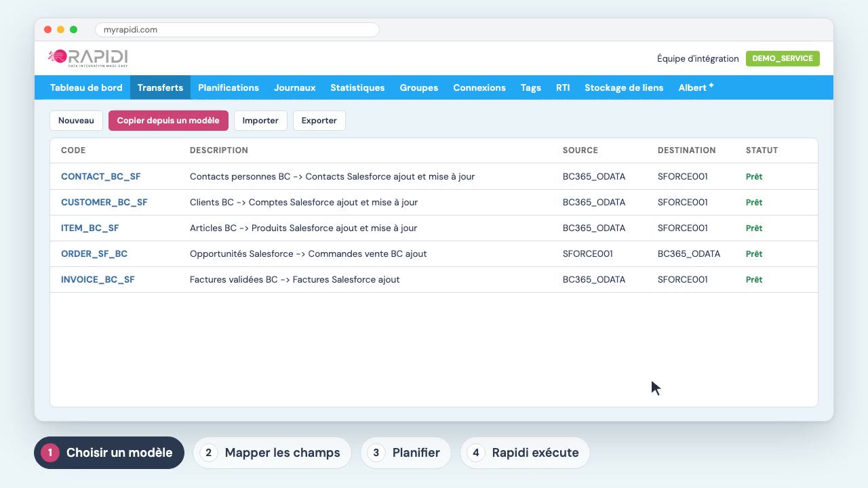The height and width of the screenshot is (488, 868).
Task: Open the INVOICE_BC_SF transfer
Action: (x=98, y=279)
